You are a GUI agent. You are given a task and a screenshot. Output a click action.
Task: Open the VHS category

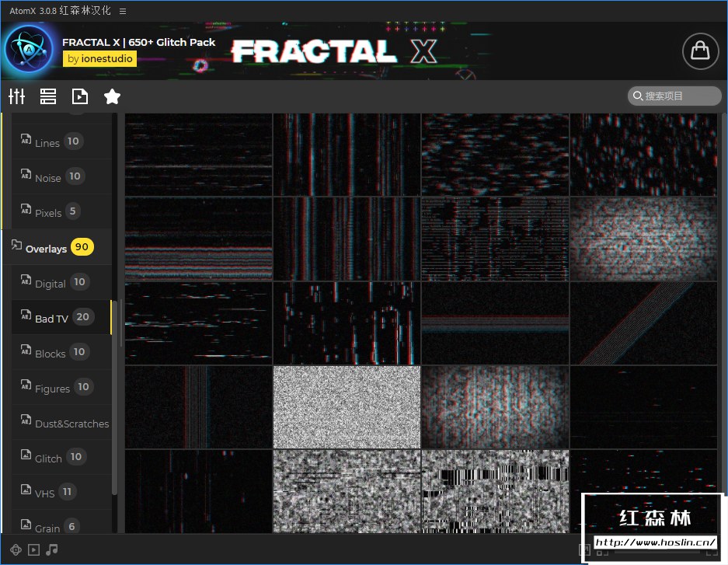61,492
